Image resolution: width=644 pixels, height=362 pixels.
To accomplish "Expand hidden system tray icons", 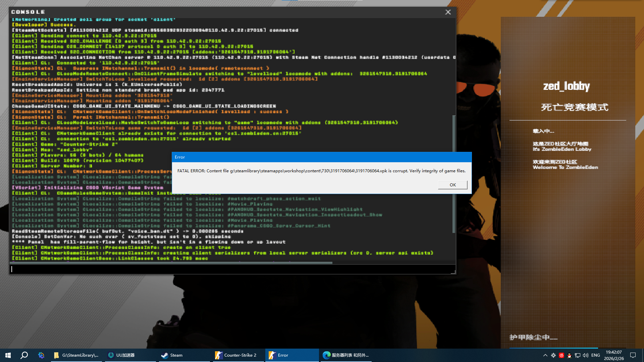I will (x=545, y=355).
